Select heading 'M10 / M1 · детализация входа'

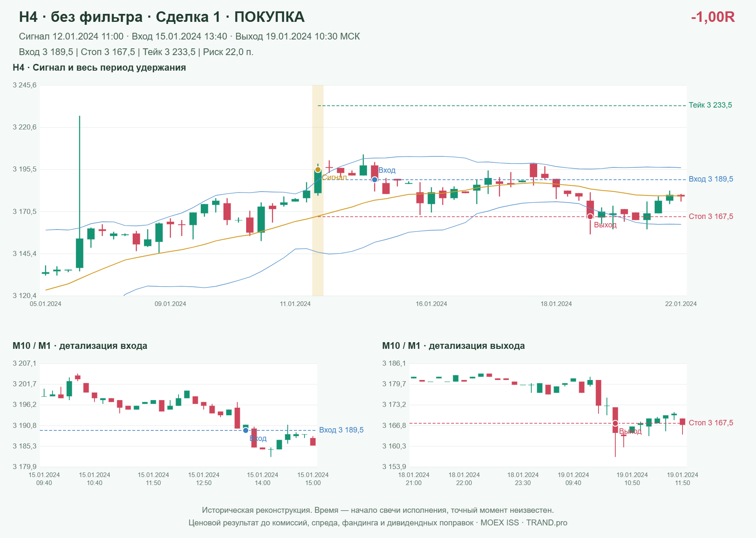pos(80,346)
